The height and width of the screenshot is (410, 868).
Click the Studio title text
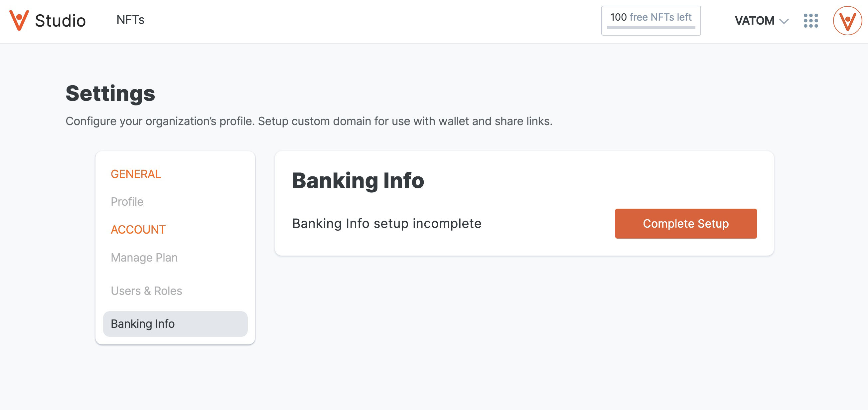(60, 21)
